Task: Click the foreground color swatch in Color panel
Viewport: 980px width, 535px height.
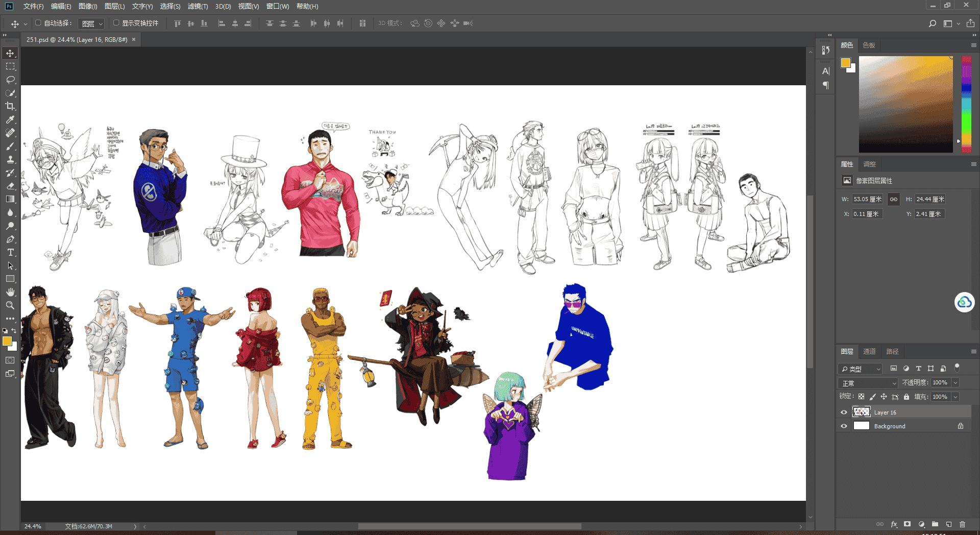Action: tap(846, 63)
